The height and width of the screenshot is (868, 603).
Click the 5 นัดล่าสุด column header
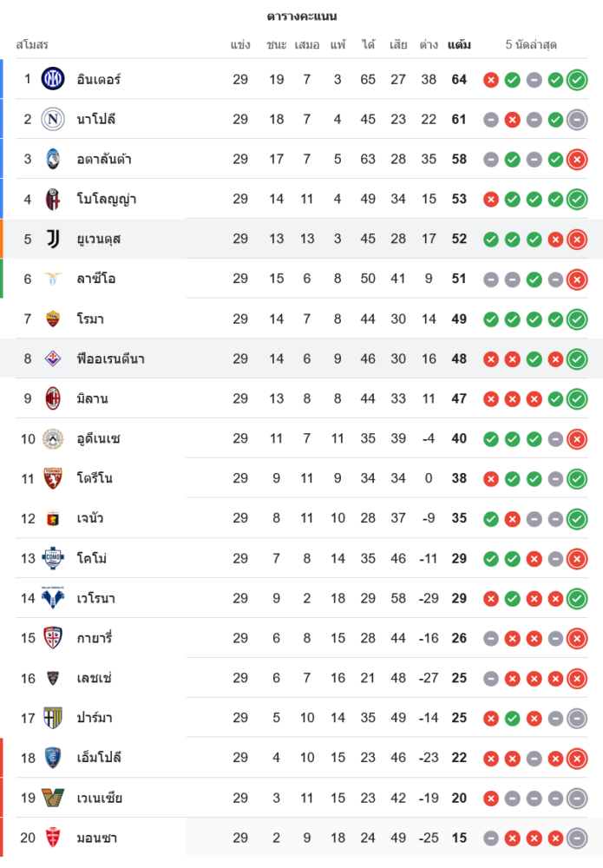pyautogui.click(x=532, y=44)
